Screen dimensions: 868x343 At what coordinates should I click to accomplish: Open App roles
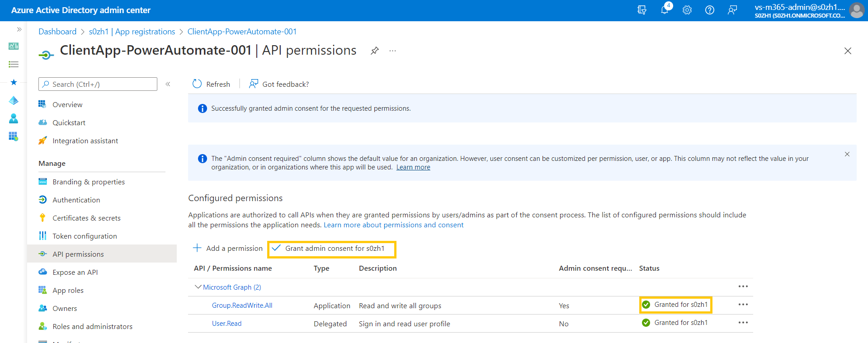[68, 290]
